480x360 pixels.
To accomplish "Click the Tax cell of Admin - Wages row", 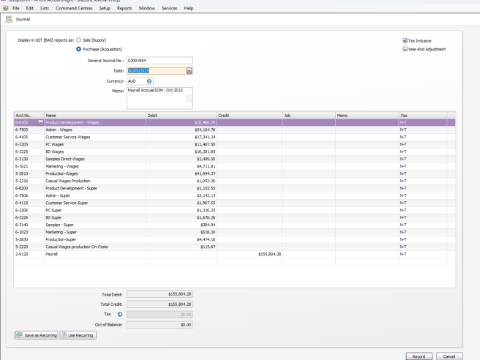I will [x=423, y=130].
